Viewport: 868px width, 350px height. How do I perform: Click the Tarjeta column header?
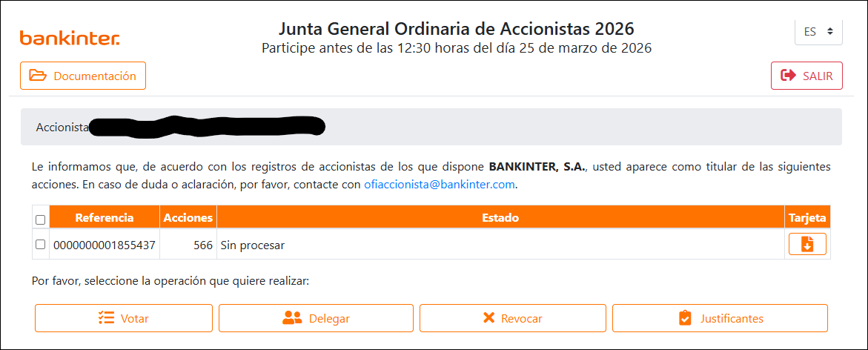tap(807, 218)
